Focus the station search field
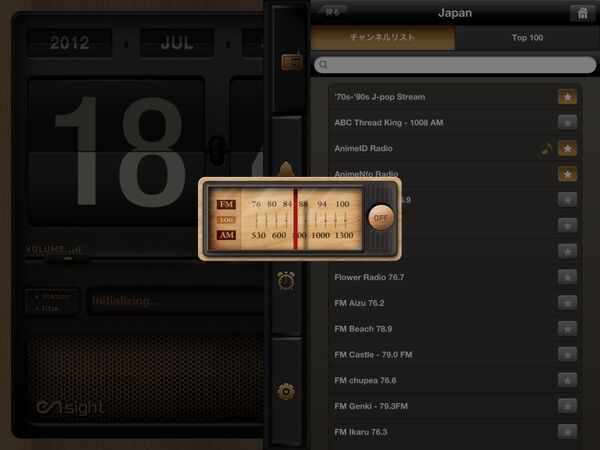Screen dimensions: 600x450 (455, 64)
